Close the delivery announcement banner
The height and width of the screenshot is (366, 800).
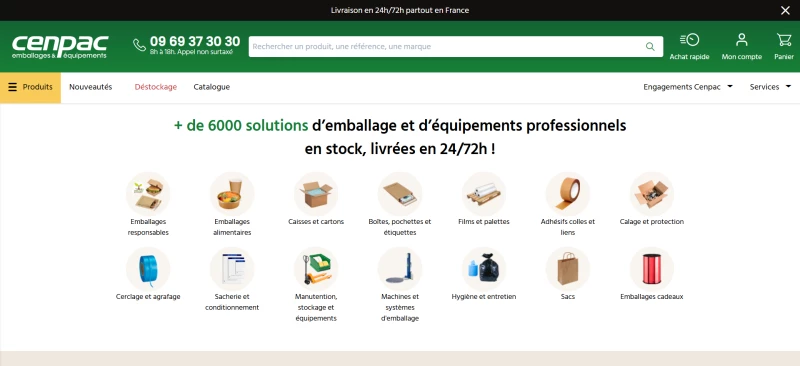[x=785, y=10]
